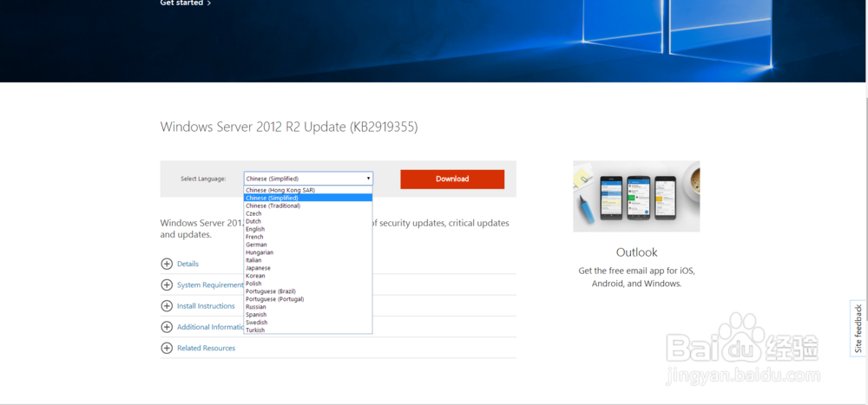Select German in the language list
Screen dimensions: 868x405
308,244
